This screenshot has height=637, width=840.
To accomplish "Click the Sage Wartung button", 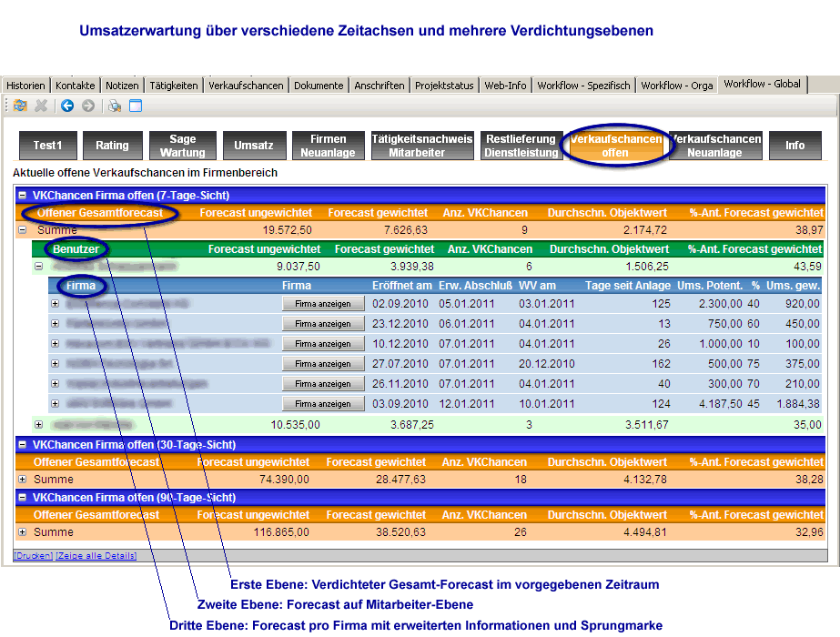I will [183, 146].
